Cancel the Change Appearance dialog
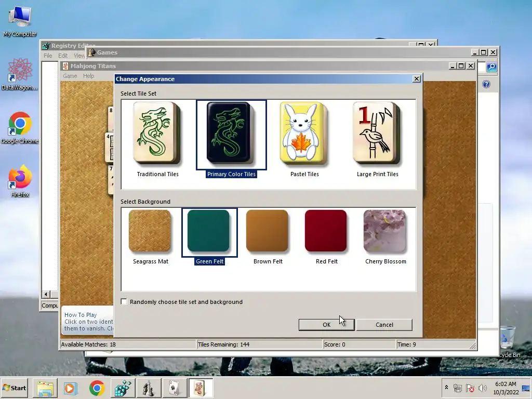This screenshot has width=532, height=399. click(x=384, y=325)
